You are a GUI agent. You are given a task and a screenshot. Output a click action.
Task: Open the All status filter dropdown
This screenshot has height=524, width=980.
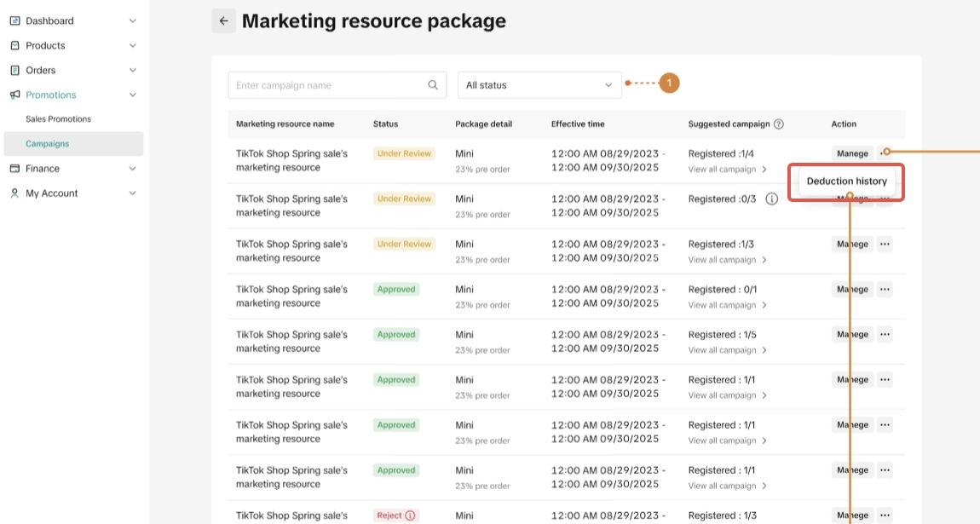coord(539,85)
